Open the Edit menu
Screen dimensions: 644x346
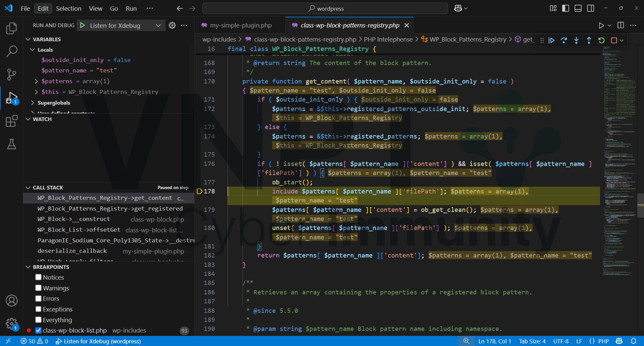43,8
